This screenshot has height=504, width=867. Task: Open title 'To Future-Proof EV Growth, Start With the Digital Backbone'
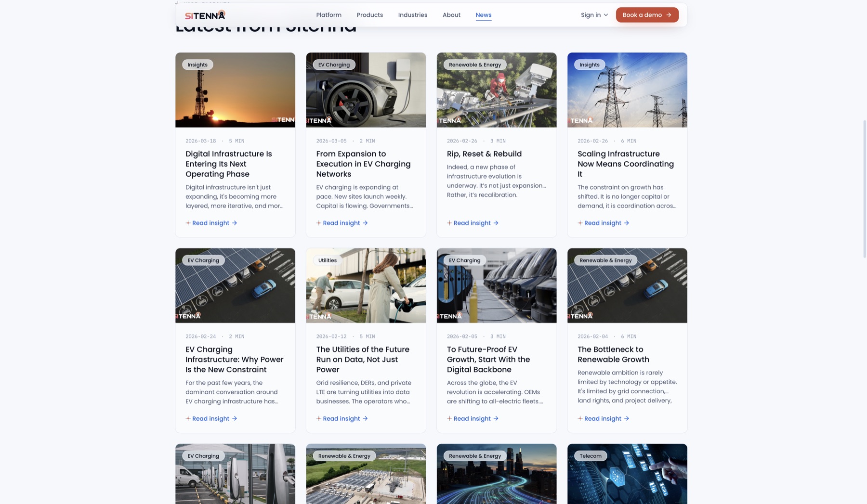(x=488, y=359)
